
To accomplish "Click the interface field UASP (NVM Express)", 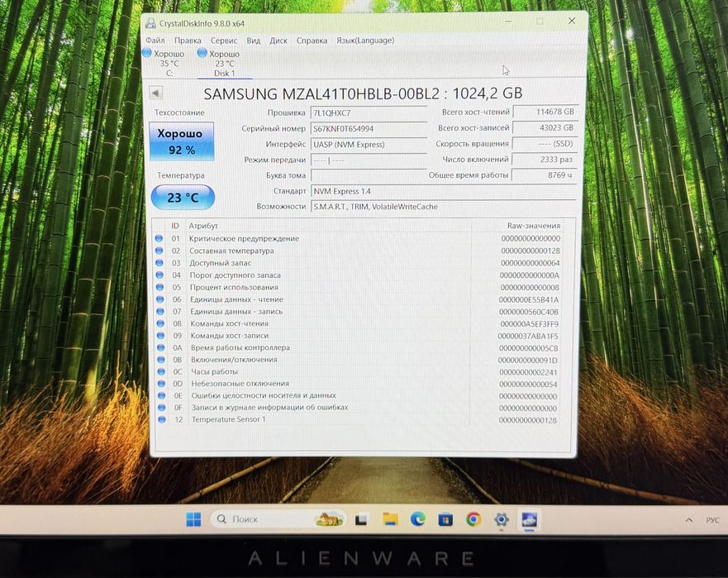I will tap(369, 145).
